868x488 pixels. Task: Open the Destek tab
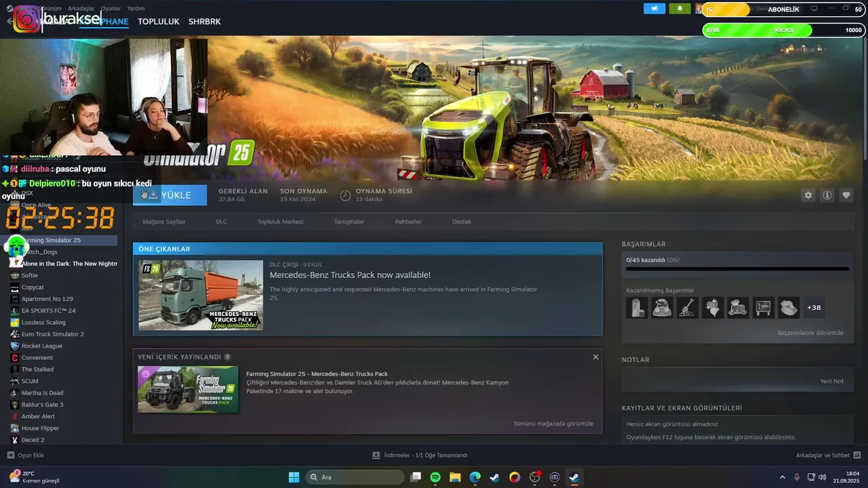point(461,222)
